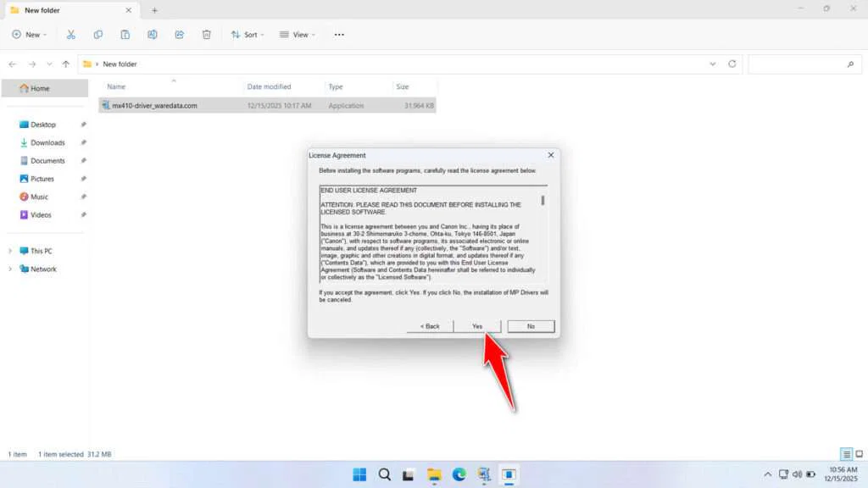Open Microsoft Edge from the taskbar
This screenshot has width=868, height=488.
pos(459,474)
